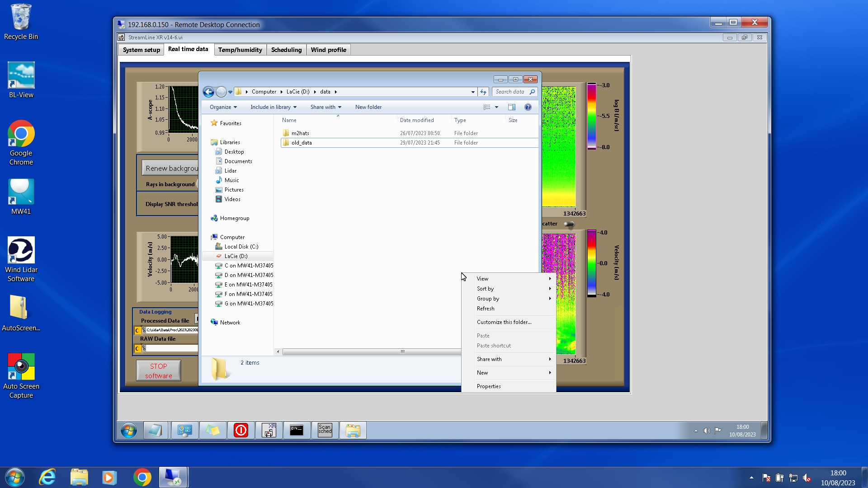Open the Explorer help icon

528,107
